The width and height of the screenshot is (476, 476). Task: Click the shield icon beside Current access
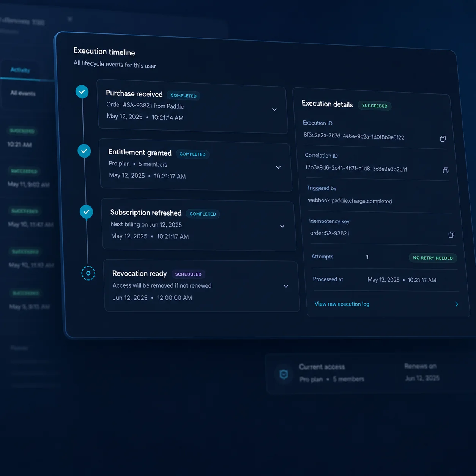pos(284,375)
